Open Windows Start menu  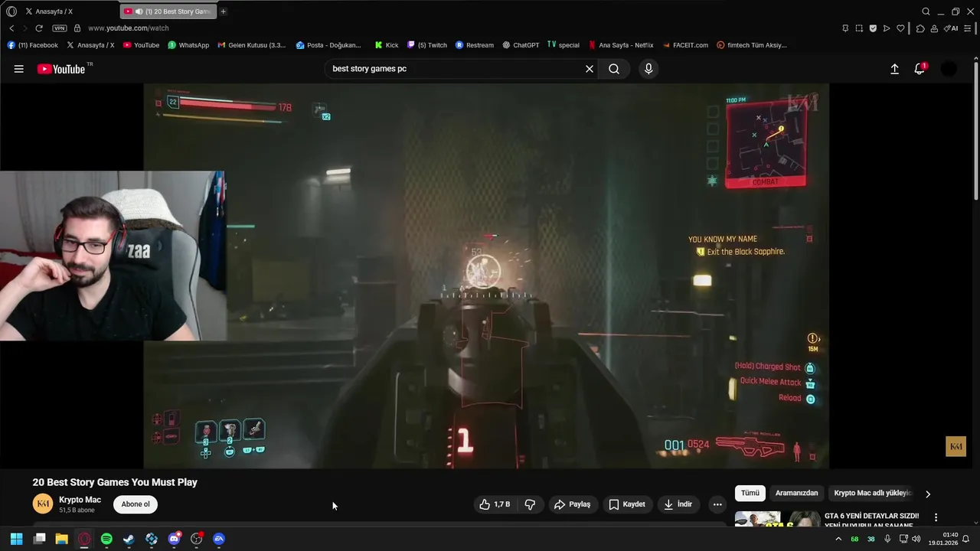(16, 539)
